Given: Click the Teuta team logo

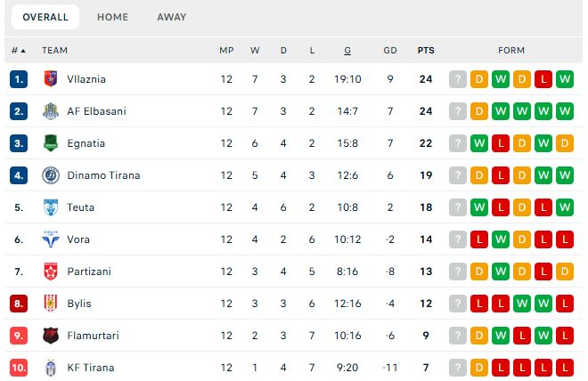Looking at the screenshot, I should tap(50, 207).
